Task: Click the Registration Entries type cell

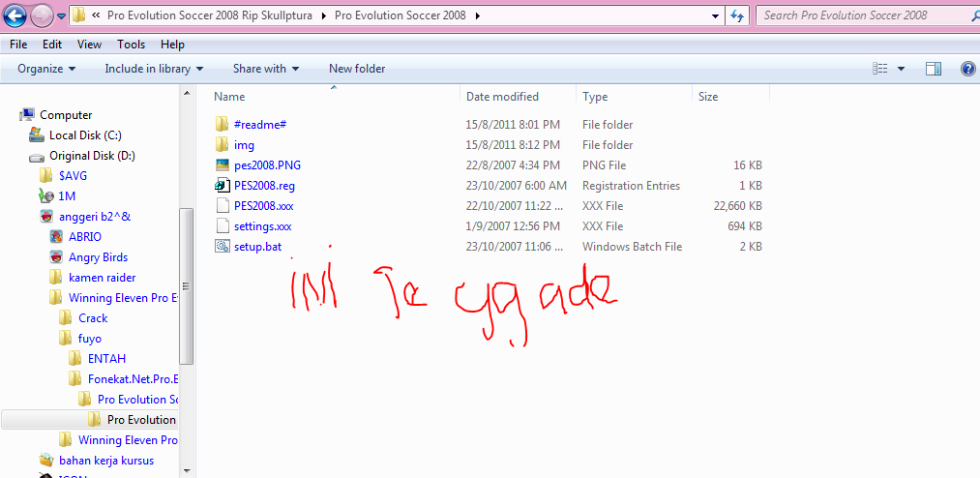Action: pyautogui.click(x=632, y=186)
